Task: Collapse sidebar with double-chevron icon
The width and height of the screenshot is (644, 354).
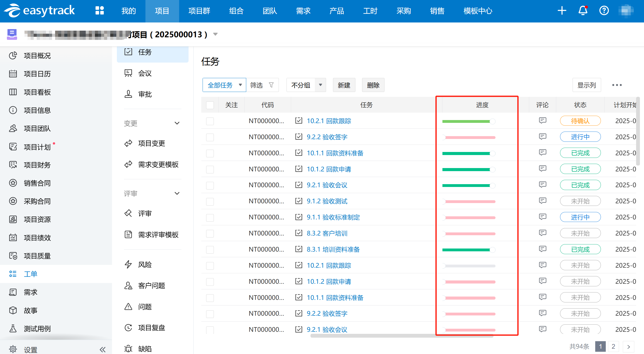Action: tap(103, 349)
